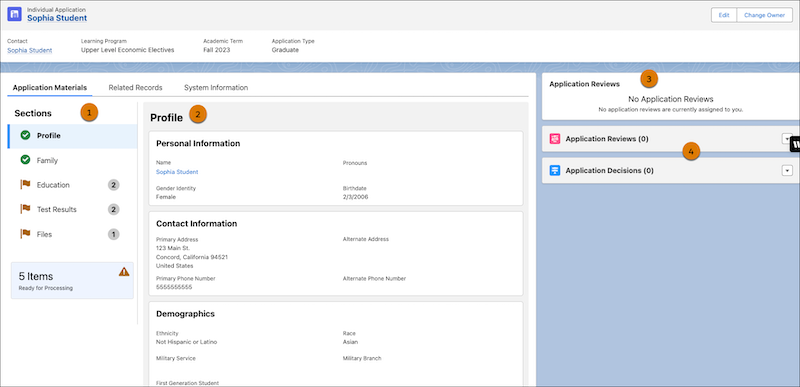Click the flag icon next to Files
The image size is (800, 387).
[x=25, y=234]
